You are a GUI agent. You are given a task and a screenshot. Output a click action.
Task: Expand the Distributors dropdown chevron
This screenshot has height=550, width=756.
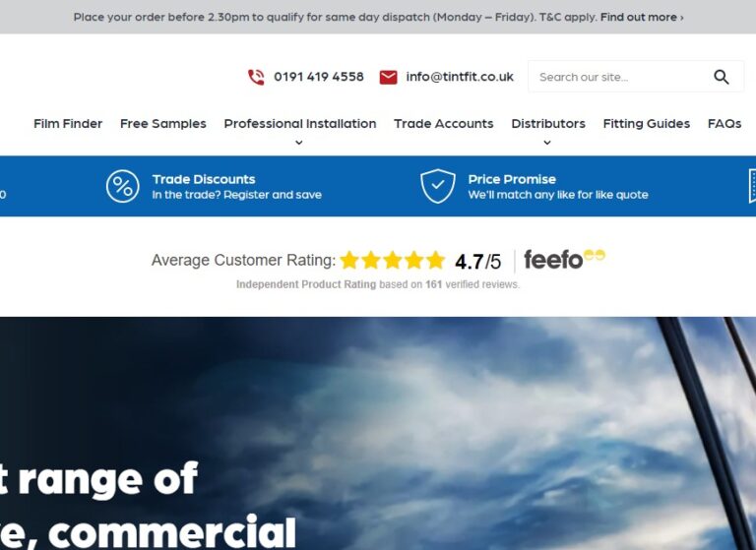pos(546,143)
